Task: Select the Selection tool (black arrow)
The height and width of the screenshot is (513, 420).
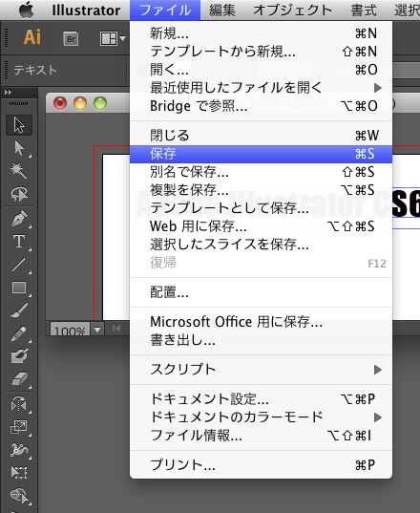Action: (x=19, y=125)
